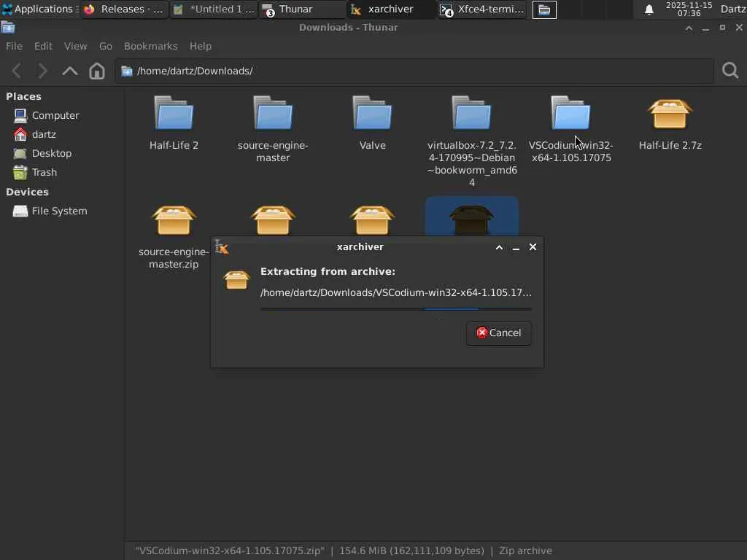Screen dimensions: 747x560
Task: Switch to Thunar taskbar button
Action: [302, 9]
